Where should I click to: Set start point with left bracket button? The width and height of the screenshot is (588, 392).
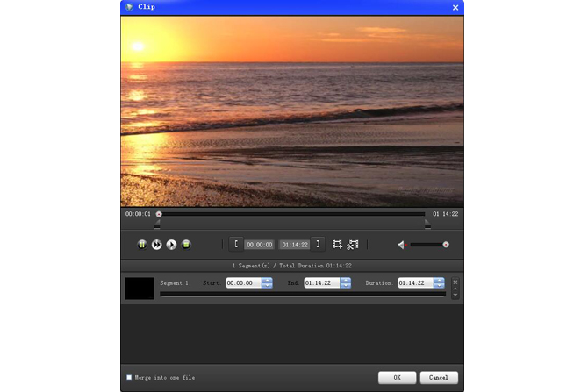[236, 245]
